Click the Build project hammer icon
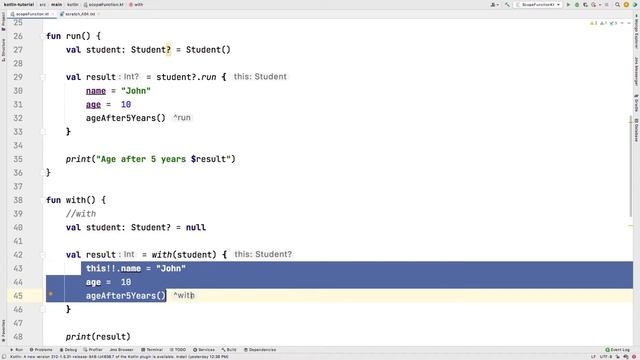The image size is (640, 360). tap(507, 4)
